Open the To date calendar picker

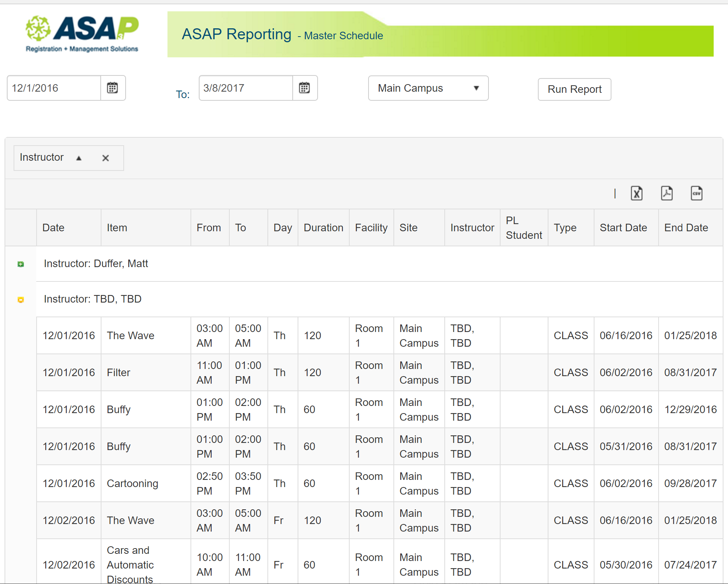click(x=304, y=88)
